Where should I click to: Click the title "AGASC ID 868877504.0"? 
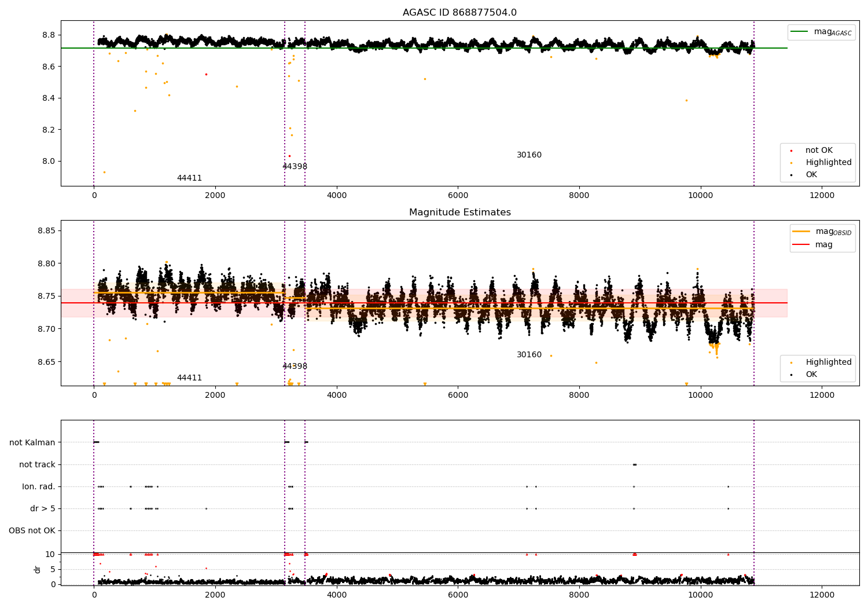(459, 13)
